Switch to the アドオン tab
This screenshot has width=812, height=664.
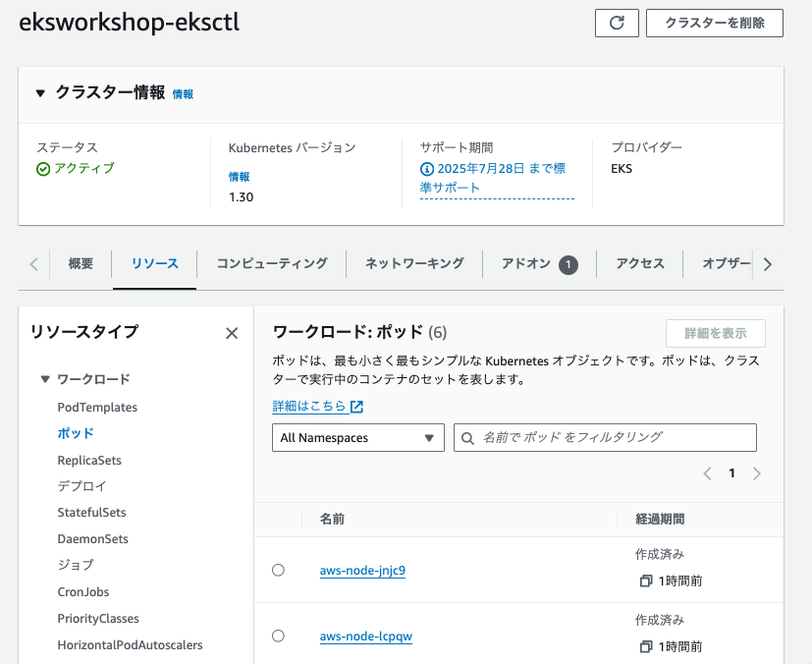pyautogui.click(x=539, y=264)
